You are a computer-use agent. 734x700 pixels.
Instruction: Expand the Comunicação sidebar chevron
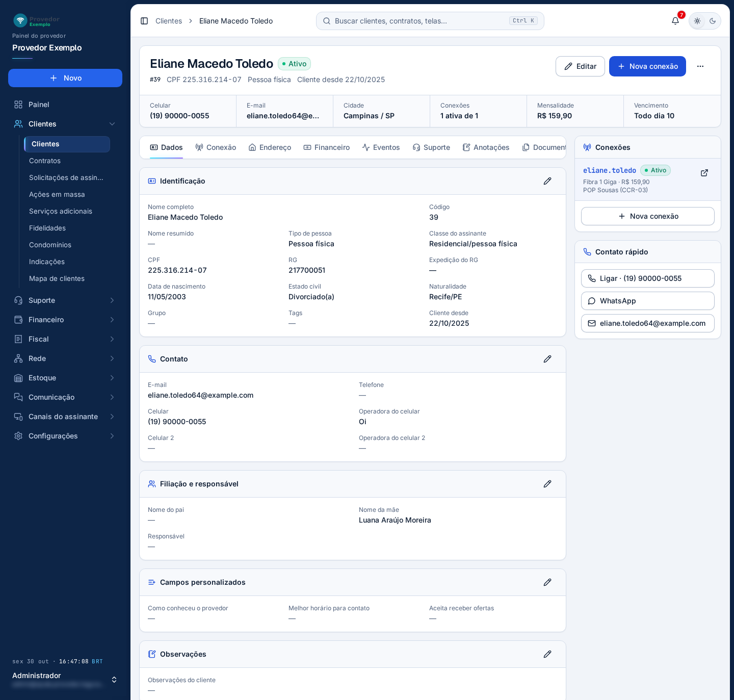(x=112, y=397)
